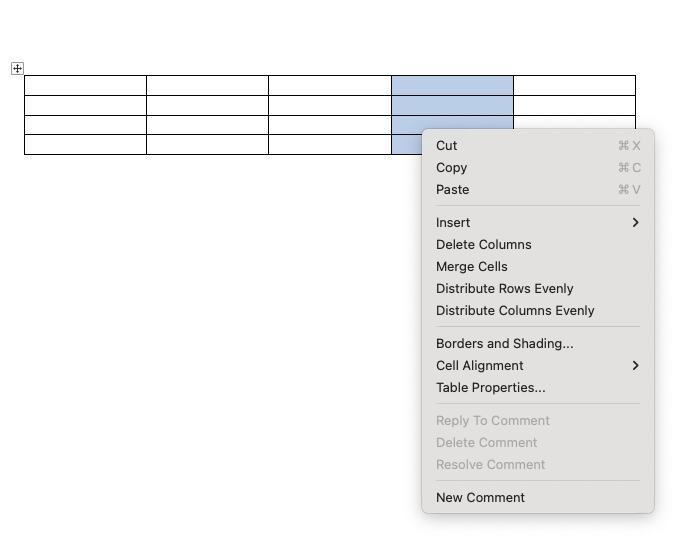
Task: Choose New Comment from the menu
Action: [480, 498]
